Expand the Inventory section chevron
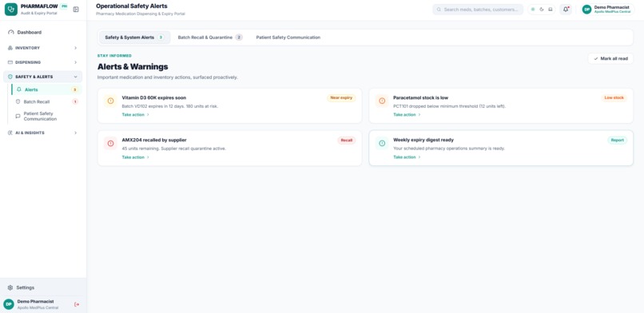The height and width of the screenshot is (313, 644). coord(76,48)
